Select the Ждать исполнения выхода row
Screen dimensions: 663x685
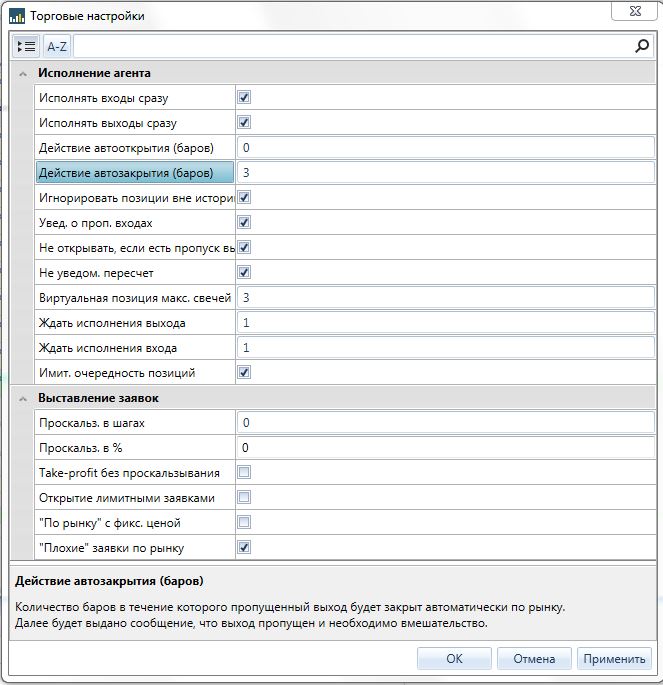[135, 323]
